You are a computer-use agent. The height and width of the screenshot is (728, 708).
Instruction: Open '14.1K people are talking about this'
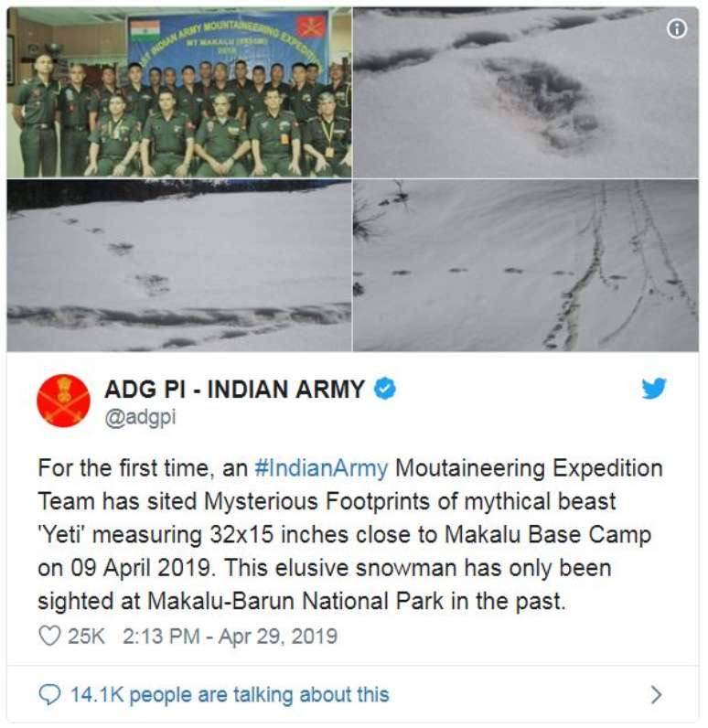[230, 695]
